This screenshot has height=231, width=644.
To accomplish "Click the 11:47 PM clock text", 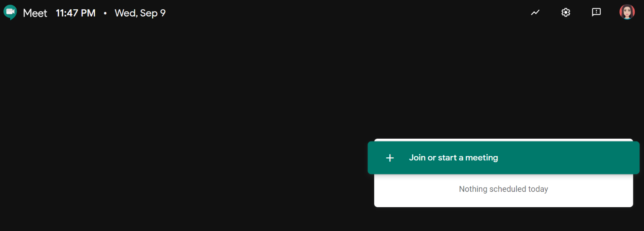I will click(x=76, y=13).
